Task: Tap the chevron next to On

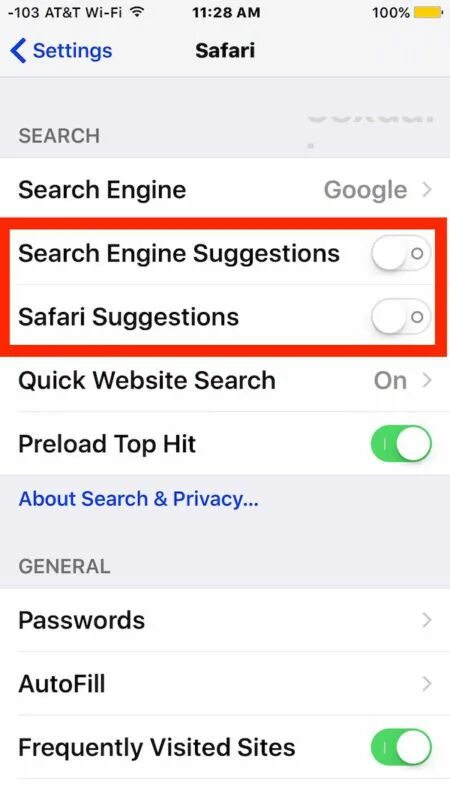Action: pos(427,381)
